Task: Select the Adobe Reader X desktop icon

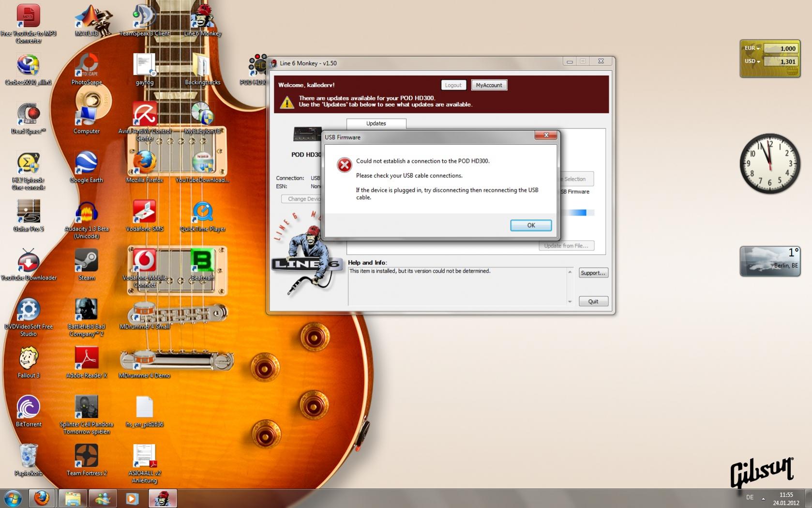Action: 87,363
